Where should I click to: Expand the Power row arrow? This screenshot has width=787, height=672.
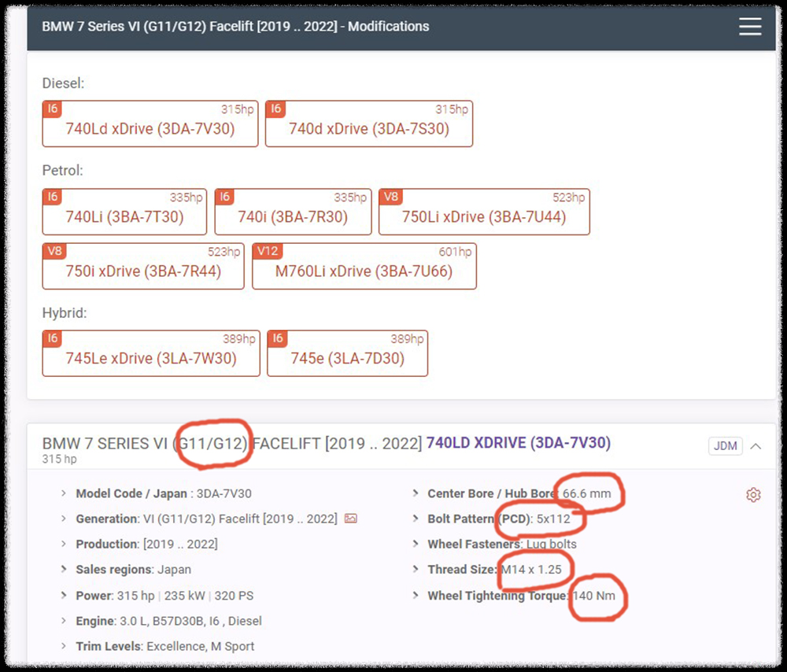63,595
